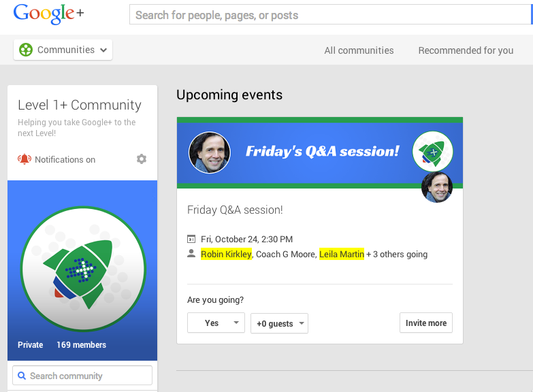Viewport: 533px width, 392px height.
Task: Click the person icon beside attendee names
Action: pyautogui.click(x=191, y=254)
